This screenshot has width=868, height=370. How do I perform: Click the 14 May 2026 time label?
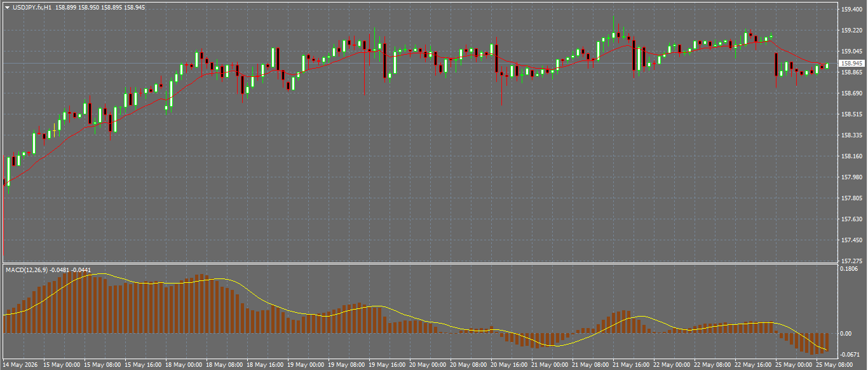click(x=20, y=366)
